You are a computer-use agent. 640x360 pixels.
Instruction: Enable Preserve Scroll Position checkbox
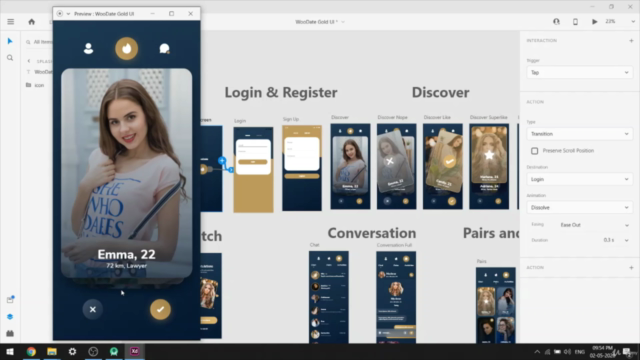pyautogui.click(x=534, y=151)
